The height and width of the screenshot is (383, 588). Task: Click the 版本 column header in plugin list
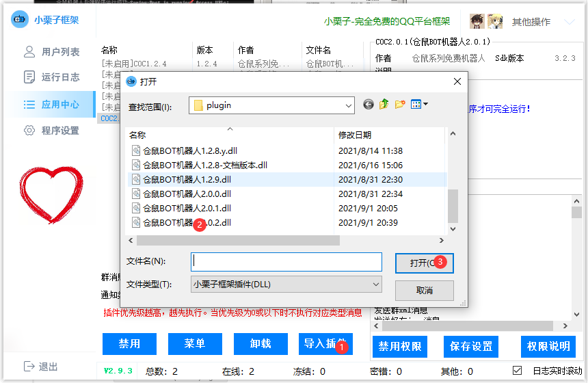click(x=204, y=50)
